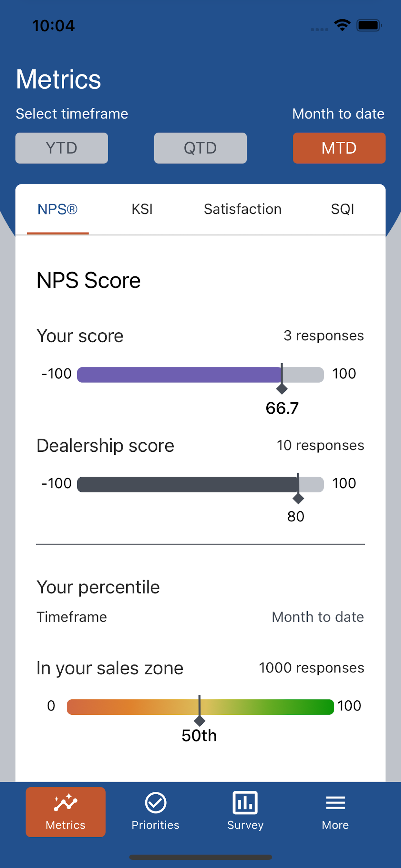Select the MTD timeframe toggle
Viewport: 401px width, 868px height.
339,148
